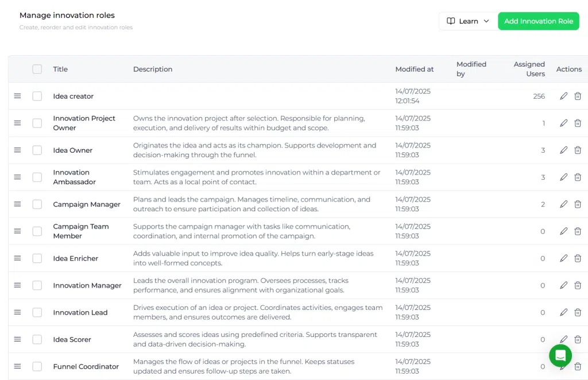588x380 pixels.
Task: Delete the Idea creator role
Action: pos(578,96)
